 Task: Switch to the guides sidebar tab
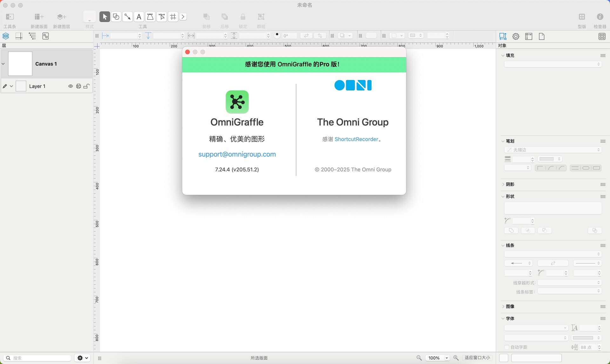(19, 36)
